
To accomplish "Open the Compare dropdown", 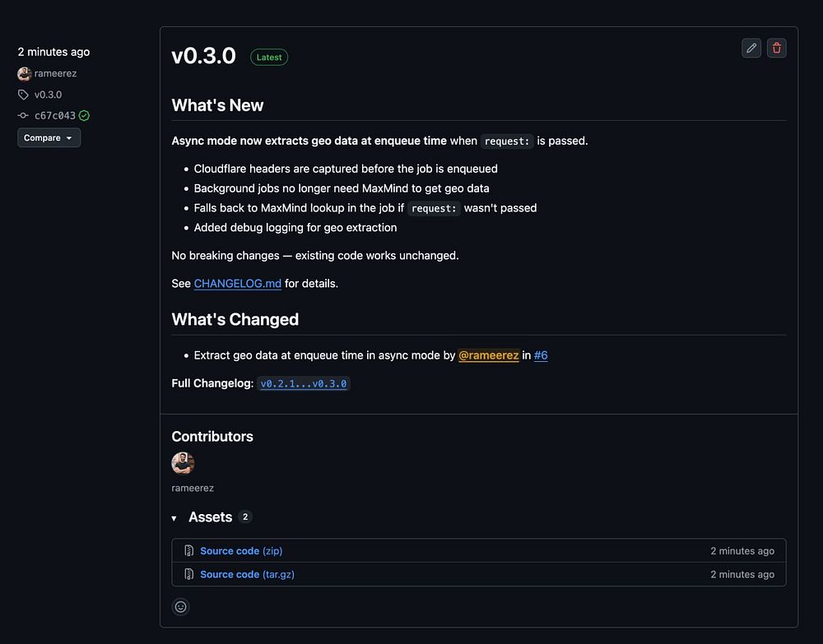I will point(49,138).
